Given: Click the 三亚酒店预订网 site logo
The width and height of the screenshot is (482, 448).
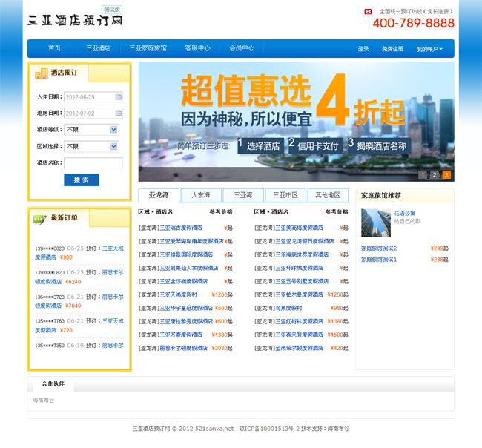Looking at the screenshot, I should coord(74,20).
